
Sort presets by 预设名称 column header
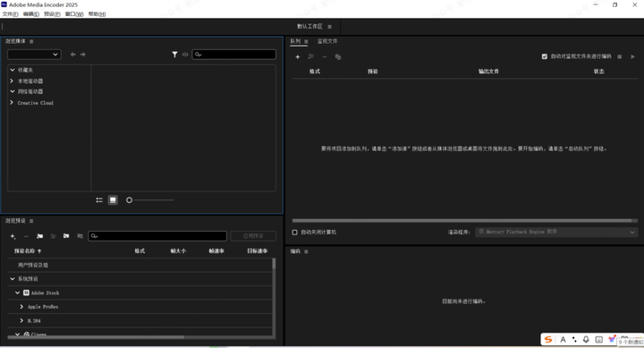(28, 251)
